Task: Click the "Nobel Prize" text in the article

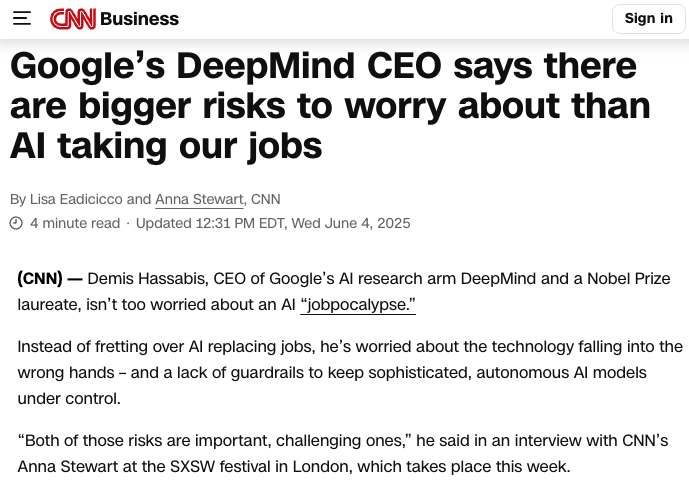Action: (x=628, y=278)
